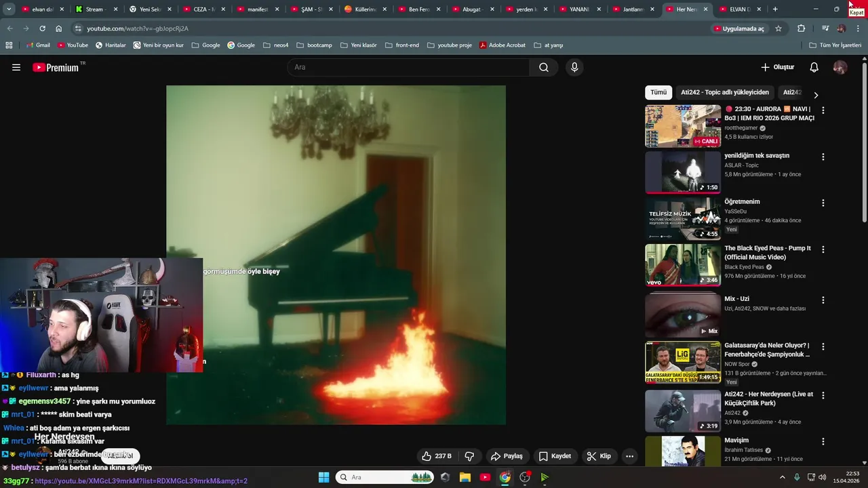Open more actions ellipsis under video
This screenshot has height=488, width=868.
tap(629, 456)
